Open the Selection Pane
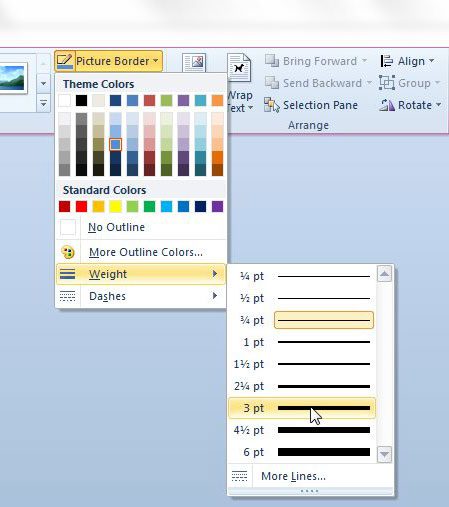449x507 pixels. pyautogui.click(x=311, y=105)
